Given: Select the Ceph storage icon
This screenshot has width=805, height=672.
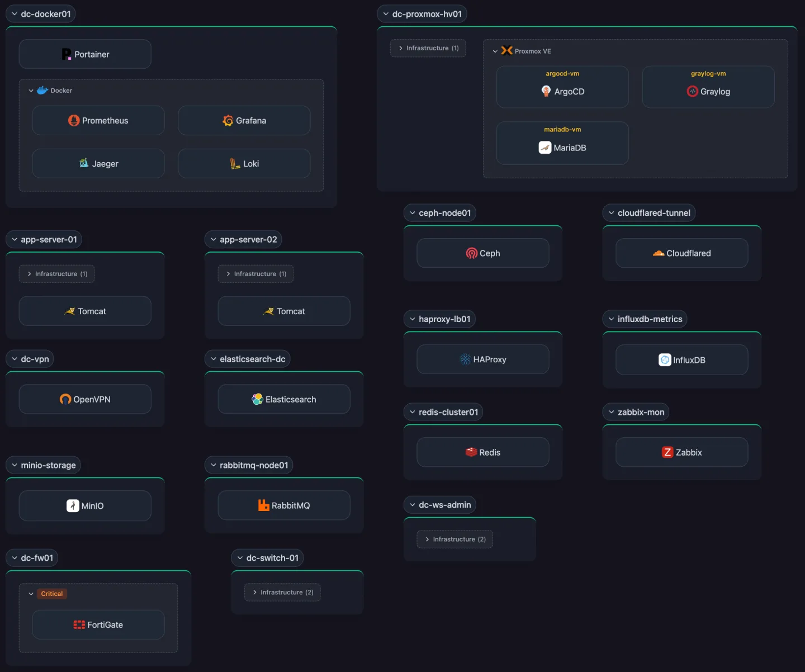Looking at the screenshot, I should point(471,253).
